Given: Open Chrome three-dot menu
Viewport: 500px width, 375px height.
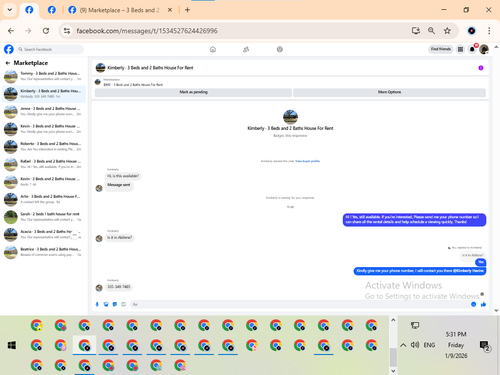Looking at the screenshot, I should 489,31.
